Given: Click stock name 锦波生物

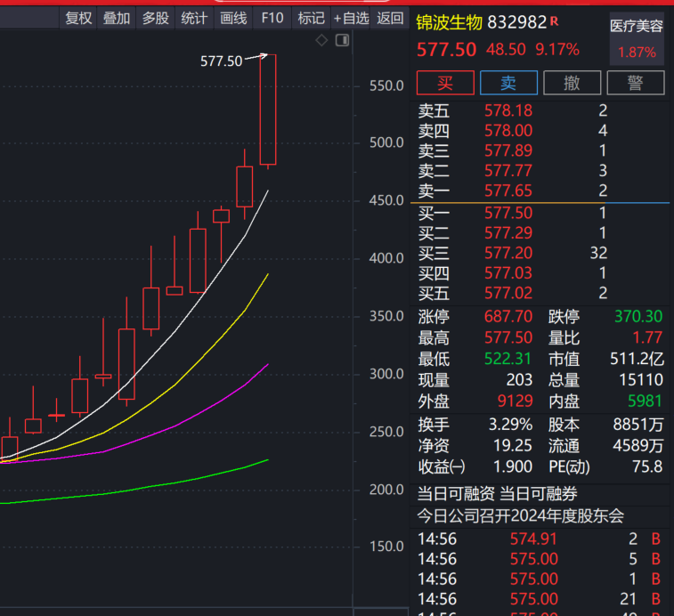Looking at the screenshot, I should point(450,22).
